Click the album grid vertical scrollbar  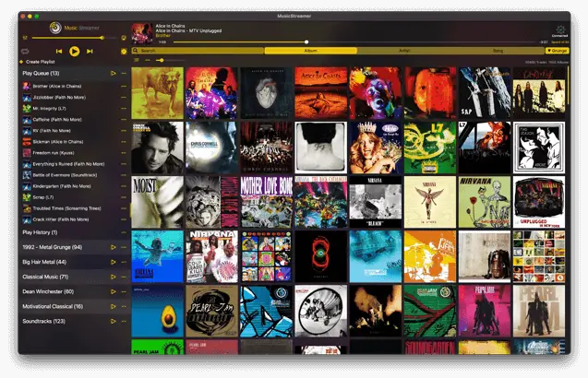(568, 86)
